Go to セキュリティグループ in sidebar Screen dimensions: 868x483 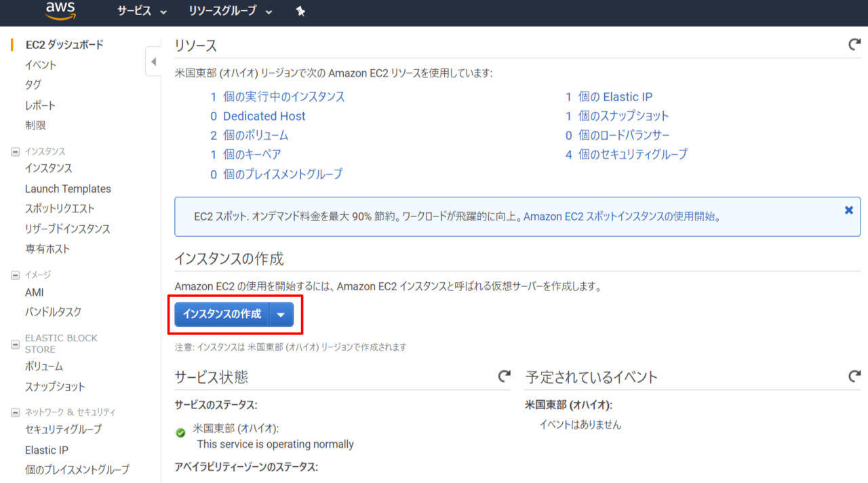click(63, 429)
